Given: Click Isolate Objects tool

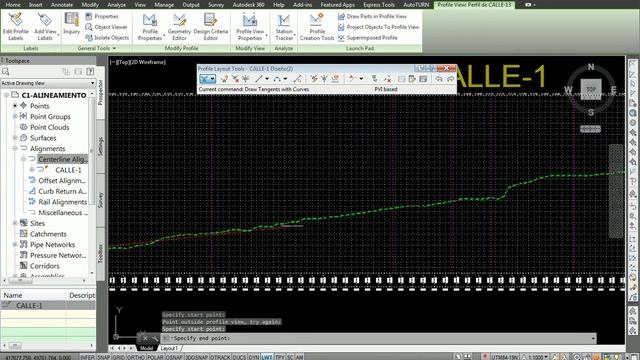Looking at the screenshot, I should (x=107, y=38).
